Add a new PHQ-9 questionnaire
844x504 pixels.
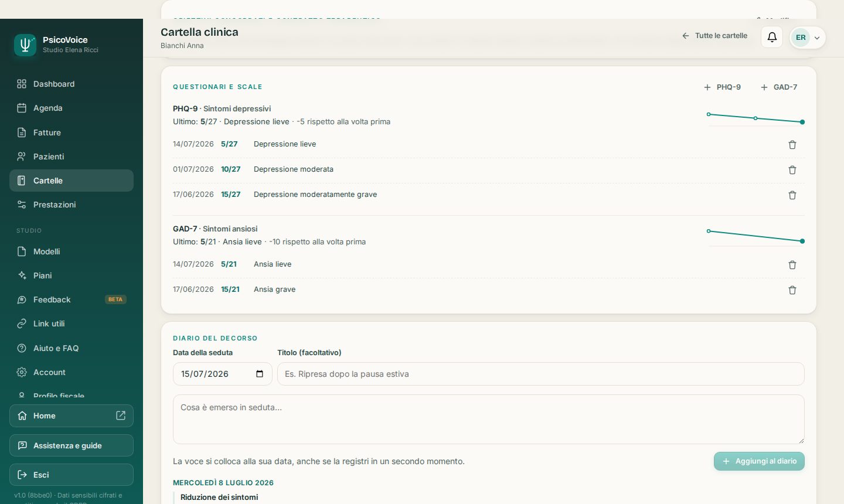coord(722,87)
